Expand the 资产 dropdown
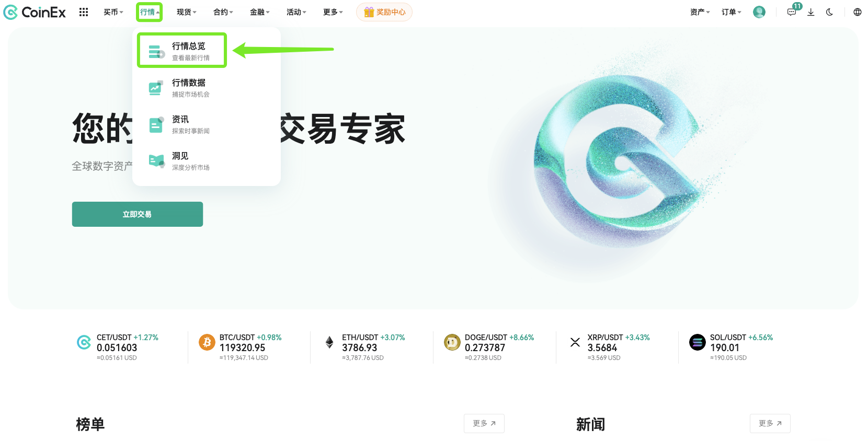Image resolution: width=868 pixels, height=441 pixels. click(x=700, y=12)
